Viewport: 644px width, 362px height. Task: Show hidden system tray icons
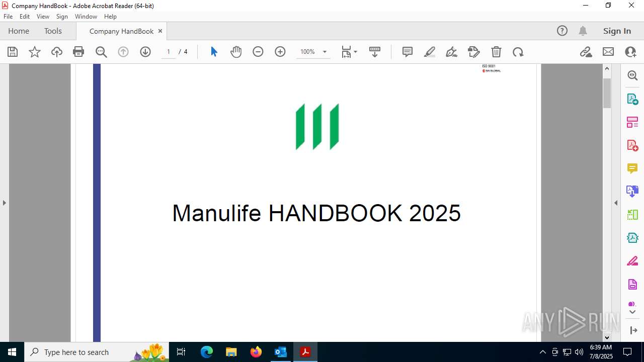coord(542,352)
